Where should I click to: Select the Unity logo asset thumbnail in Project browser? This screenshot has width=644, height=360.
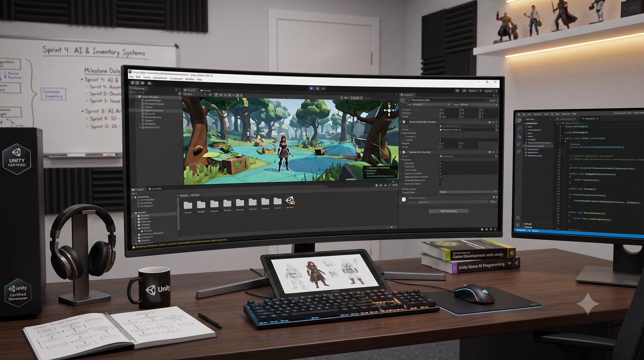(x=290, y=201)
